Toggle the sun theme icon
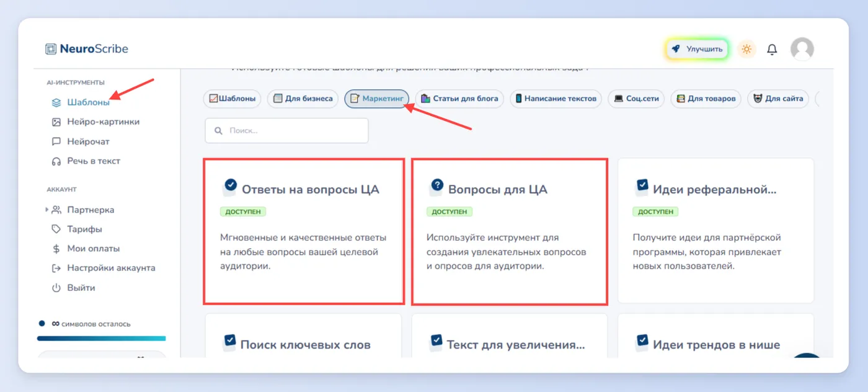The image size is (868, 392). click(x=746, y=49)
